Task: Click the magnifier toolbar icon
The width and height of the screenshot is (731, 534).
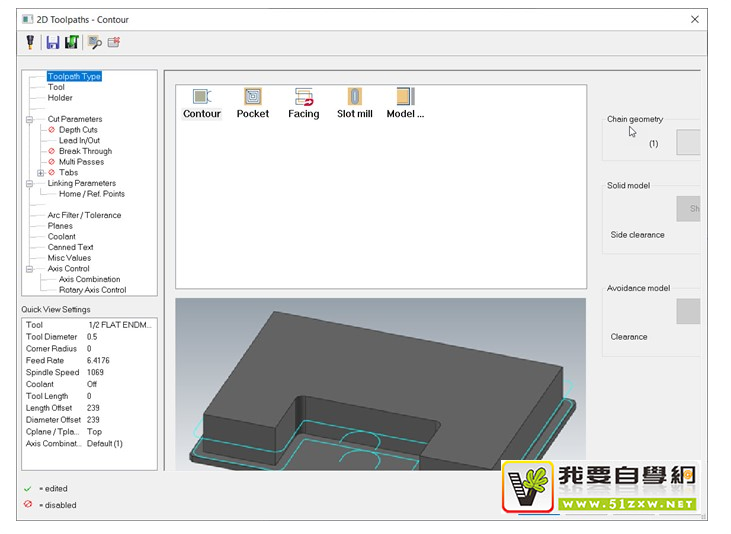Action: click(x=94, y=42)
